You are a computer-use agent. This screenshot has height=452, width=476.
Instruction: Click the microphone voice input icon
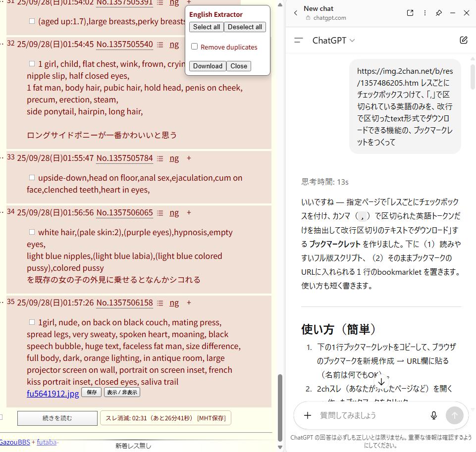[433, 415]
